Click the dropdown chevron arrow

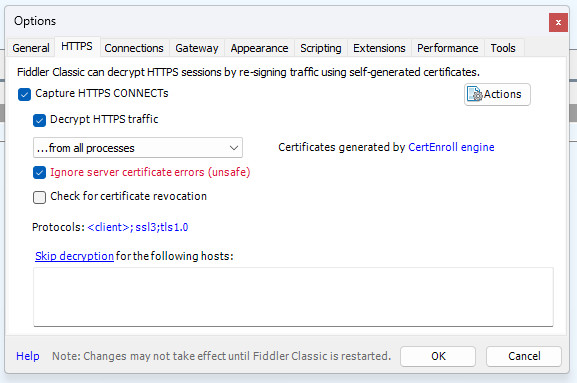click(234, 148)
